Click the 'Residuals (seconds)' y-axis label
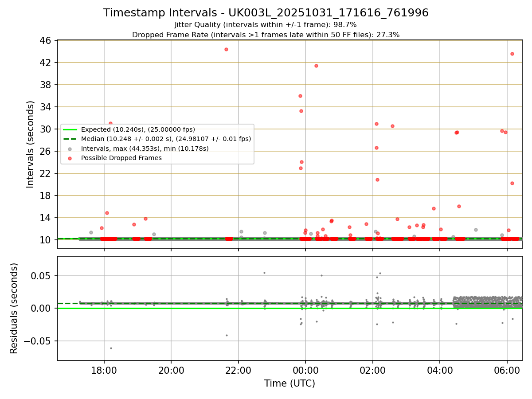The height and width of the screenshot is (399, 532). coord(14,308)
